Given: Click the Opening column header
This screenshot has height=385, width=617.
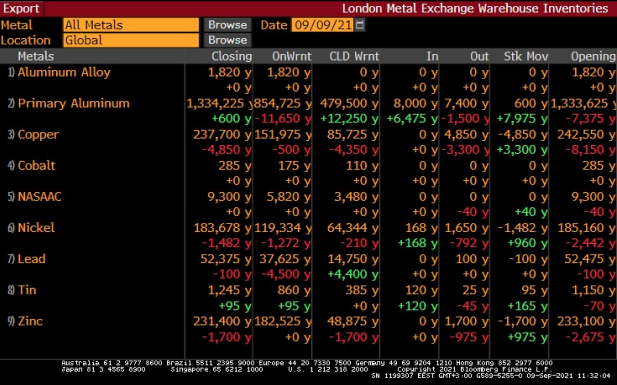Looking at the screenshot, I should [x=593, y=56].
